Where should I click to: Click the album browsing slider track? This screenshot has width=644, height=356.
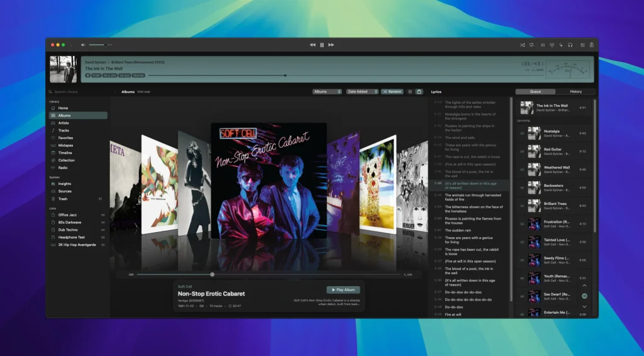[269, 274]
